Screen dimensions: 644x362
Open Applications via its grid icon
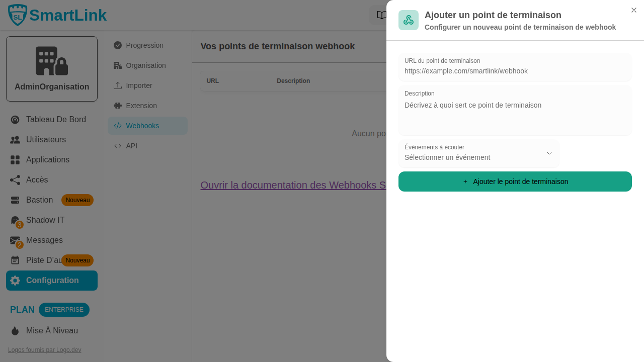click(15, 160)
